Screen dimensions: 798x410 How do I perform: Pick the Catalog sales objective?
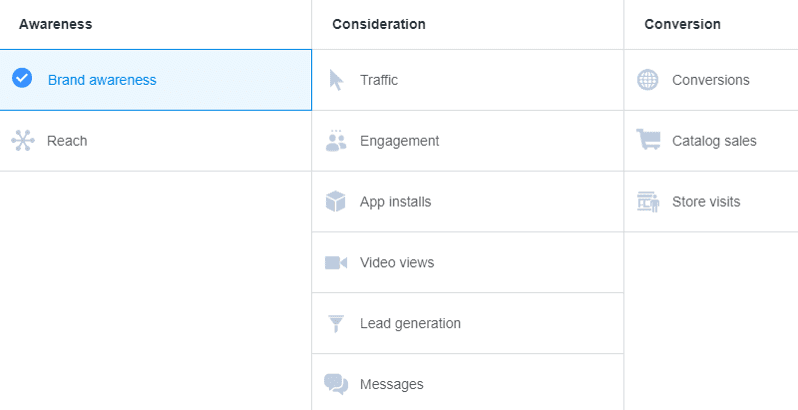(x=714, y=141)
